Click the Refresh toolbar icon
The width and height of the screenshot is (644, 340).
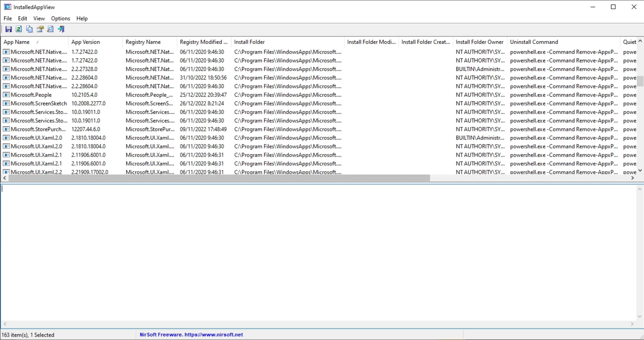[x=19, y=29]
